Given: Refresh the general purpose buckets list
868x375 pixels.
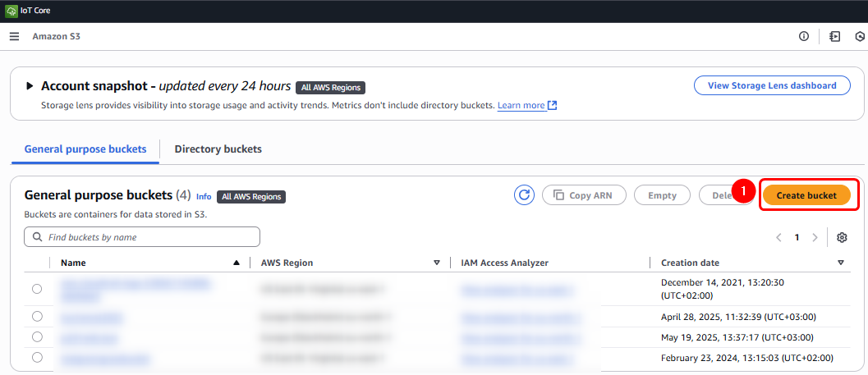Looking at the screenshot, I should [x=524, y=195].
